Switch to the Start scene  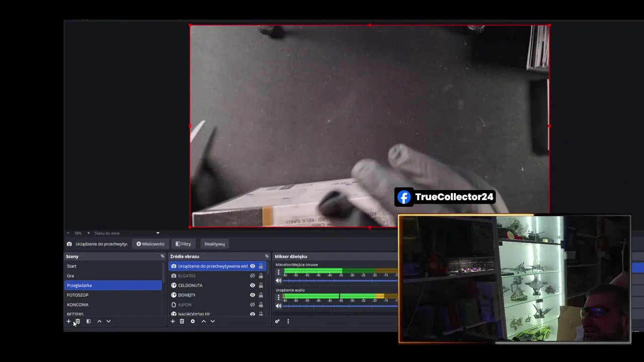click(x=113, y=266)
